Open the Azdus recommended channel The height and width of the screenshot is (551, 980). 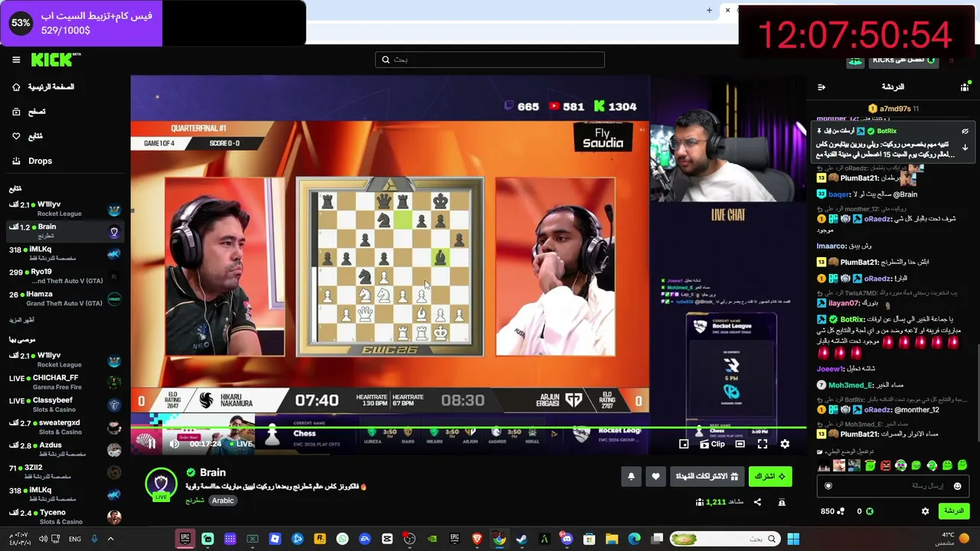(65, 449)
